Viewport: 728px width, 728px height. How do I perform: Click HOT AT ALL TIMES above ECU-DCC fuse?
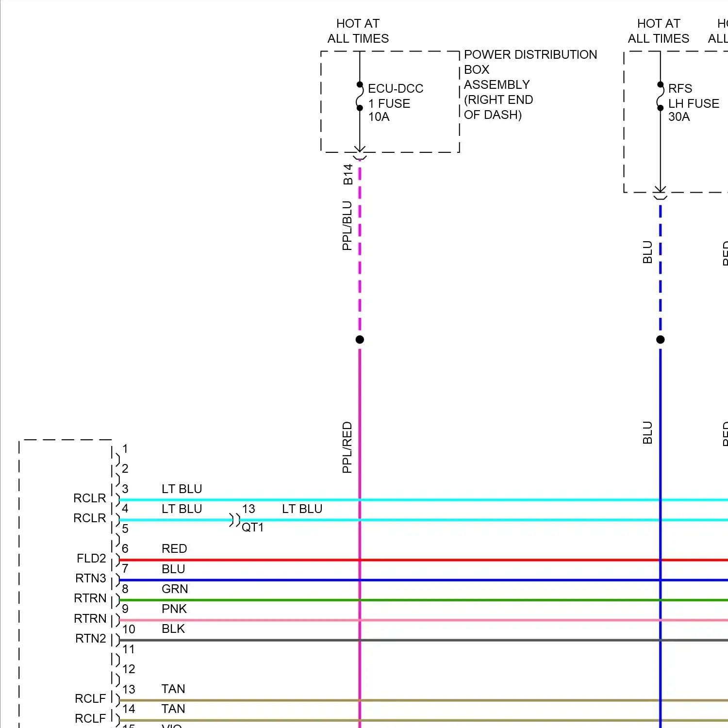click(x=358, y=31)
